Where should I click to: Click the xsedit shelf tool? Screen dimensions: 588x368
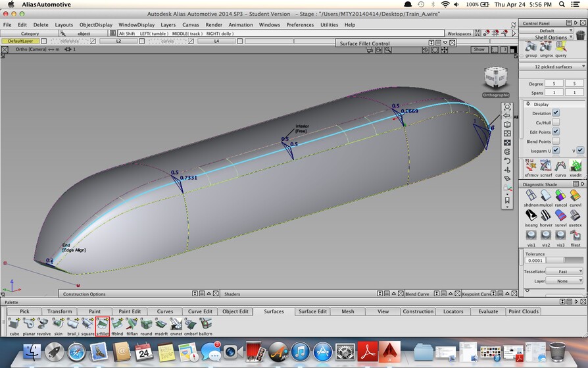(x=576, y=166)
